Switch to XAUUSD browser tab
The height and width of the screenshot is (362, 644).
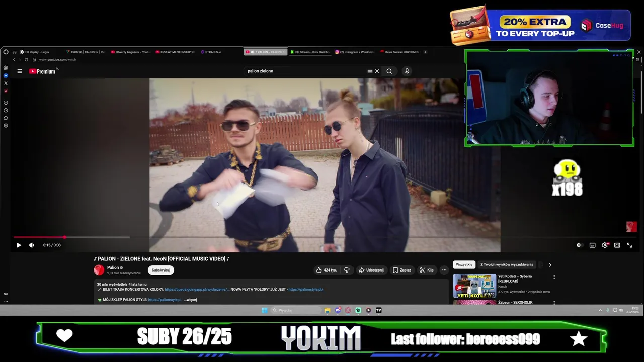(x=86, y=52)
